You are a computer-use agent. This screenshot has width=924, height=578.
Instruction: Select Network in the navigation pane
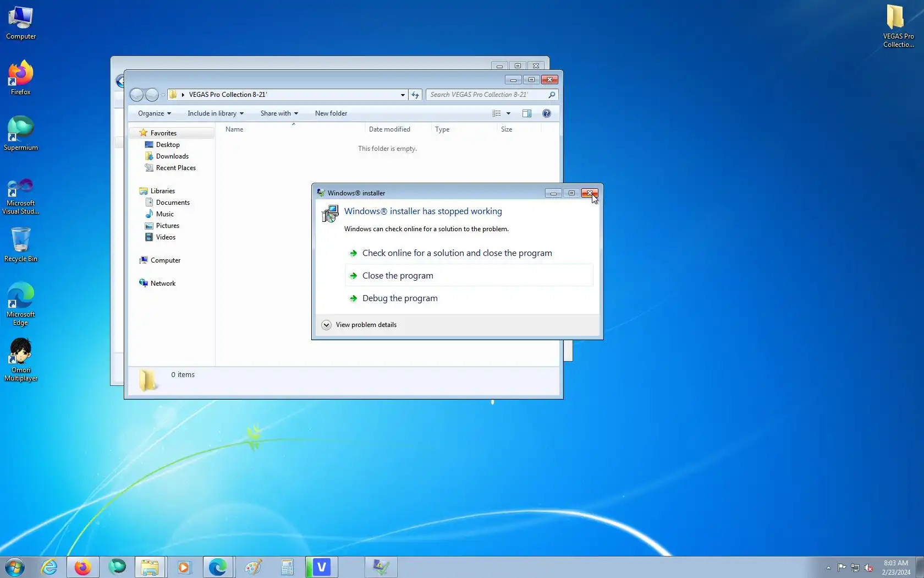[x=163, y=283]
